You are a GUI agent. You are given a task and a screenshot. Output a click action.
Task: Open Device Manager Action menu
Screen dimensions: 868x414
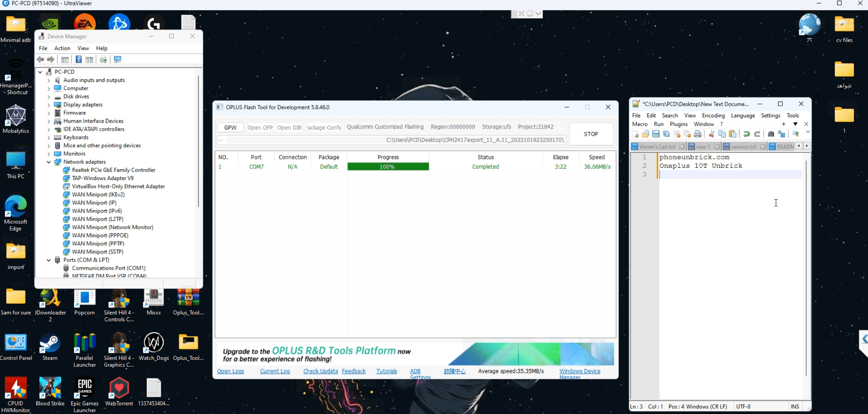62,48
